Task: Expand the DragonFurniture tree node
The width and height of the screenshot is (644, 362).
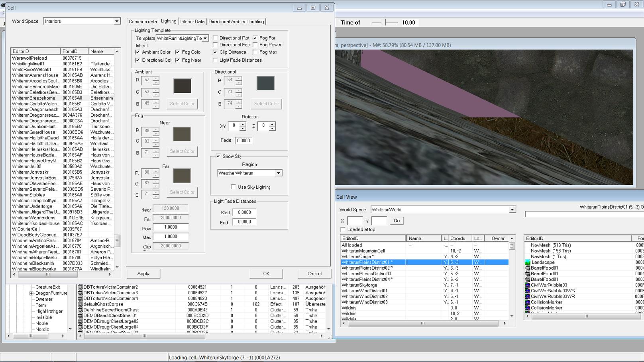Action: [x=31, y=294]
